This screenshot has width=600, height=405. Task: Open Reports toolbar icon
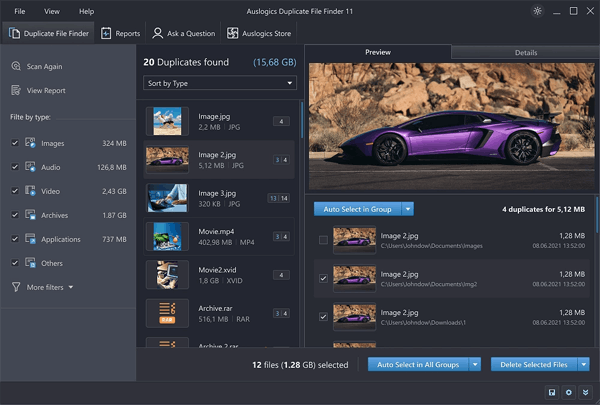tap(106, 33)
